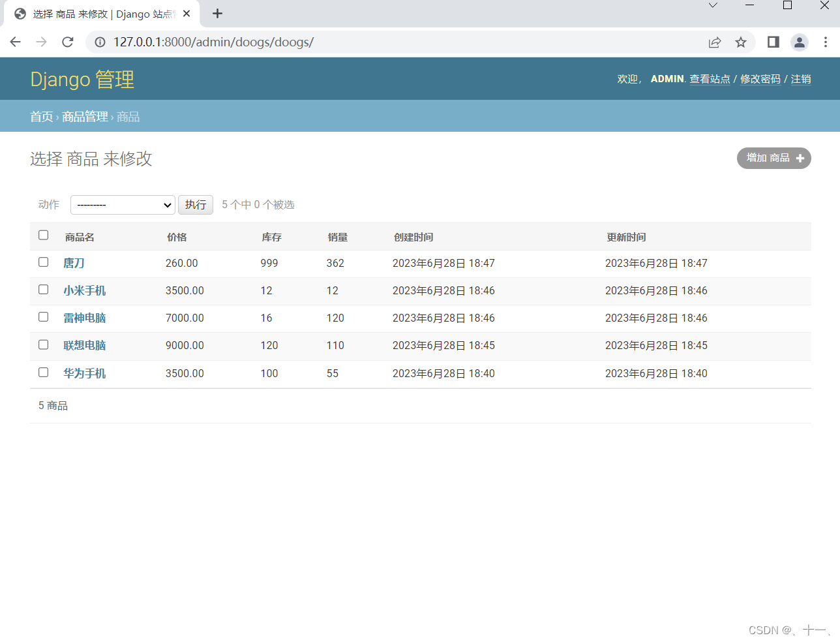Click the 修改密码 link
This screenshot has height=642, width=840.
coord(760,79)
